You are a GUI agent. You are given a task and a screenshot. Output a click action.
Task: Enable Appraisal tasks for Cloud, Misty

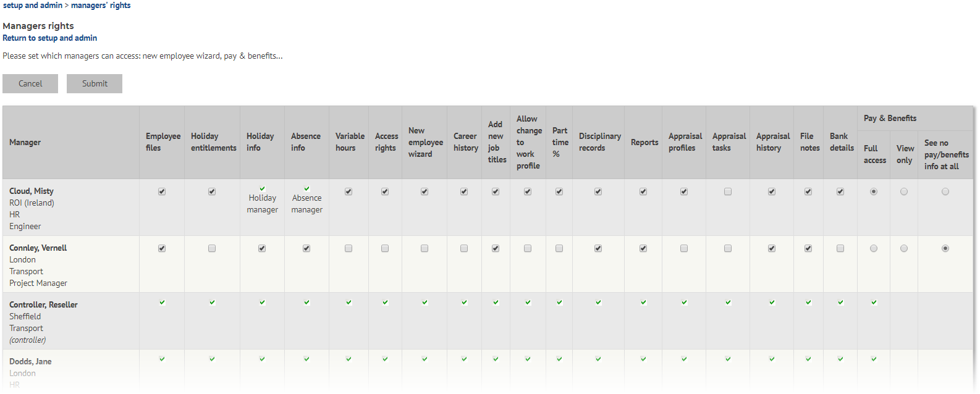[728, 191]
